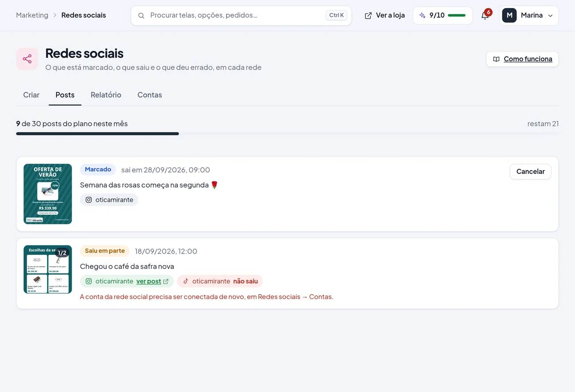
Task: Click the M avatar for Marina
Action: tap(510, 15)
